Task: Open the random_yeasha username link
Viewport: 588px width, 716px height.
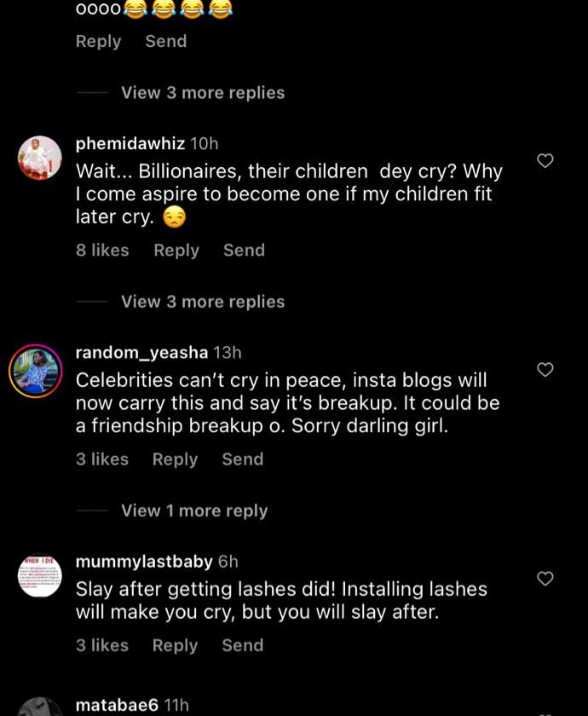Action: click(141, 352)
